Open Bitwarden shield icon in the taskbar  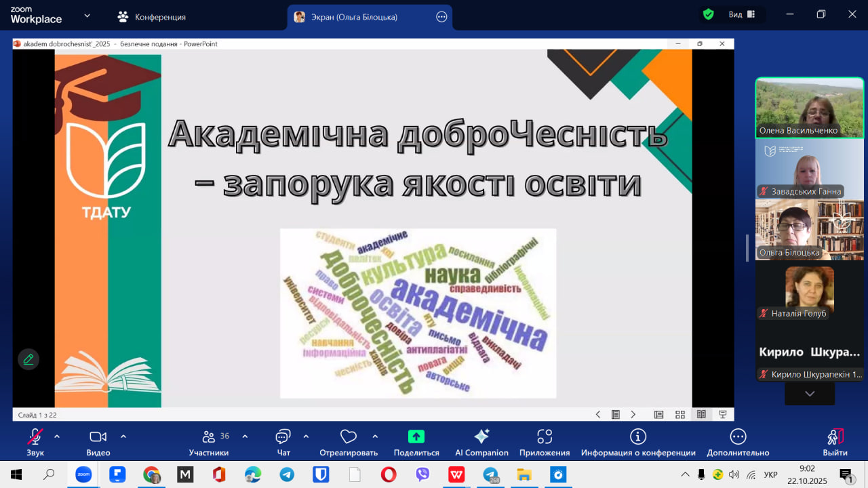click(321, 474)
